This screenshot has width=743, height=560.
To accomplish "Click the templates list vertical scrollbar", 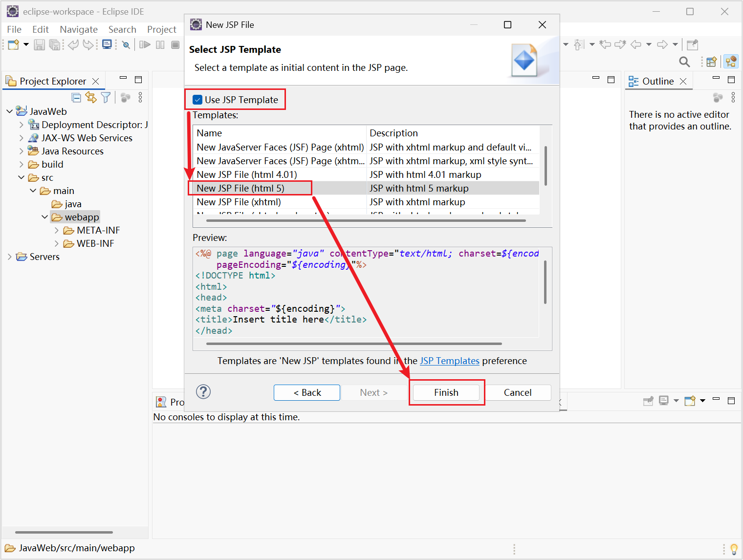I will point(546,166).
